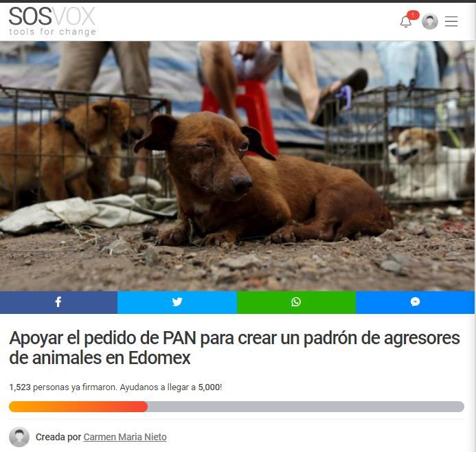Open the user profile avatar in header
476x452 pixels.
click(430, 21)
